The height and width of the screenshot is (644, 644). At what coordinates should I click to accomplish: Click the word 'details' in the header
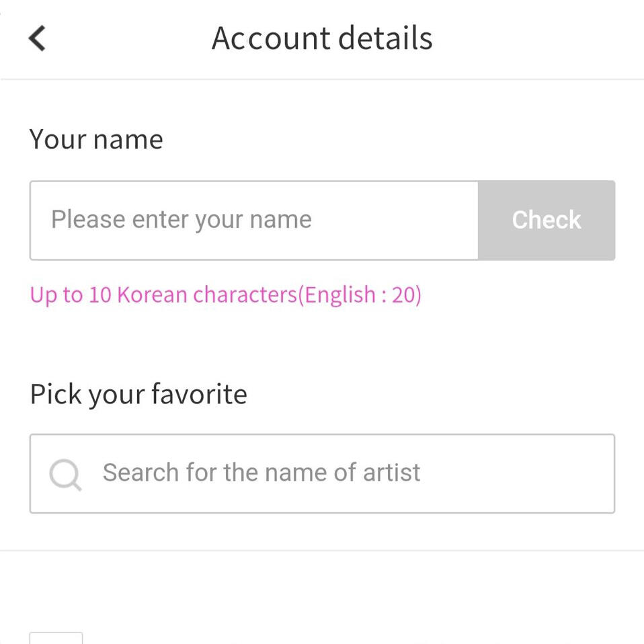(385, 38)
